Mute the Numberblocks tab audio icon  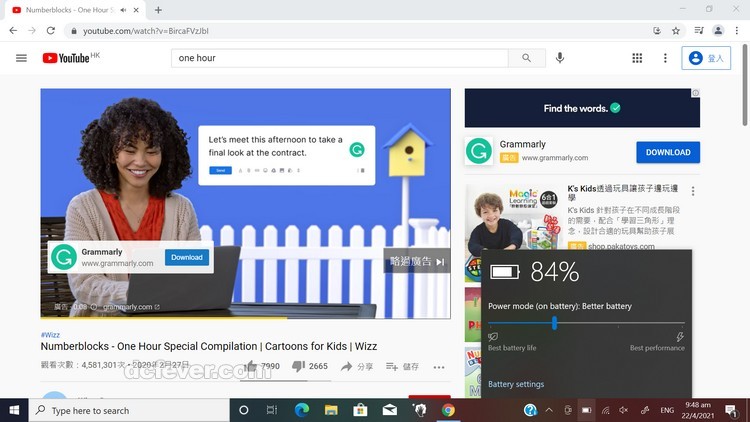(123, 10)
